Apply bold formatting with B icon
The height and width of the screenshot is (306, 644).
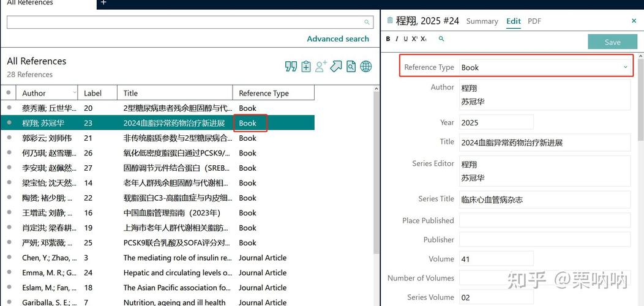pyautogui.click(x=388, y=39)
